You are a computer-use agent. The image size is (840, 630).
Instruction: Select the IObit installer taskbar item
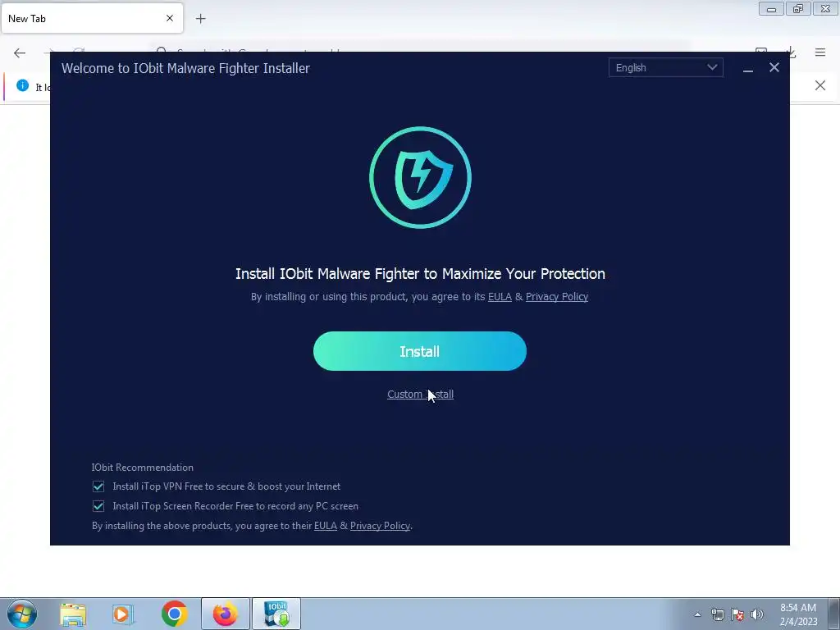pos(276,614)
